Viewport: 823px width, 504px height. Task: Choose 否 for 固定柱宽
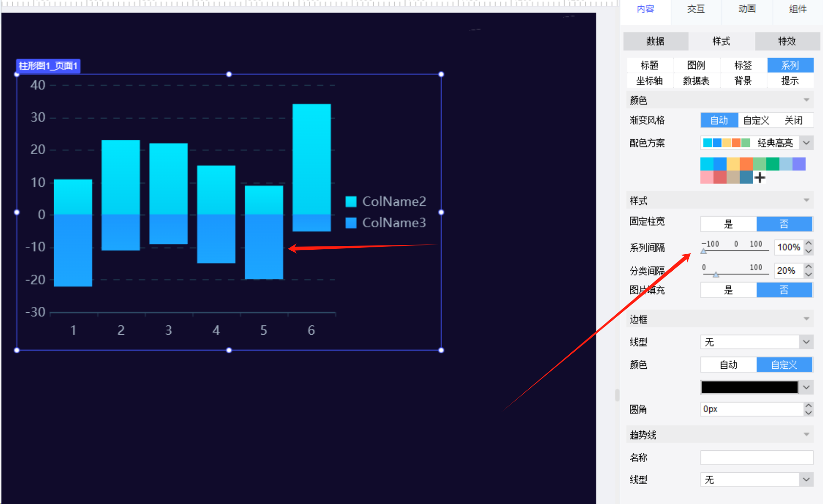(x=784, y=224)
